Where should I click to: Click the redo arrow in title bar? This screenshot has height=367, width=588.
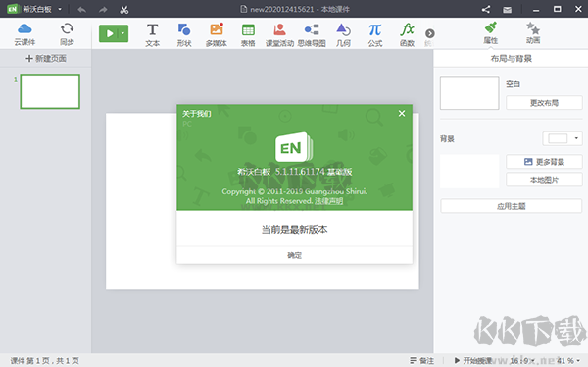coord(103,10)
